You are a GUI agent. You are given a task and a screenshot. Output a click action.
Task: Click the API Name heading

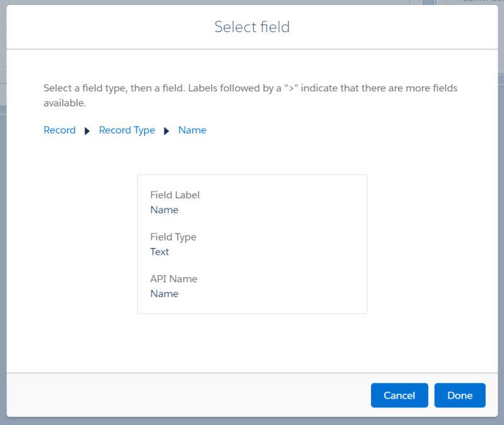[x=174, y=278]
